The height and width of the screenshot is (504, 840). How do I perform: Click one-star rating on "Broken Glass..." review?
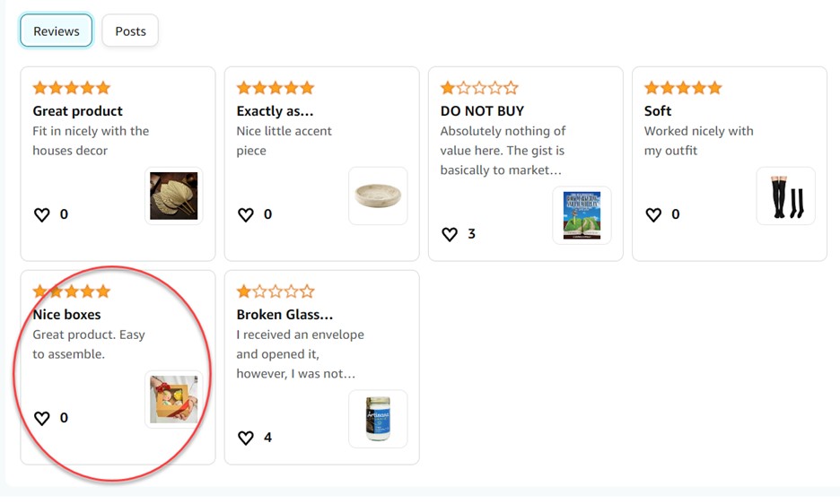pyautogui.click(x=276, y=291)
